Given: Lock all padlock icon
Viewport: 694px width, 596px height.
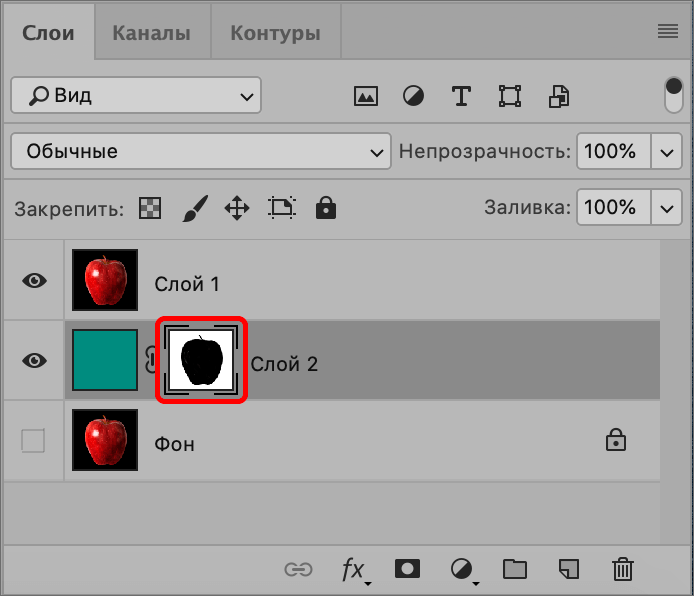Looking at the screenshot, I should pos(326,208).
